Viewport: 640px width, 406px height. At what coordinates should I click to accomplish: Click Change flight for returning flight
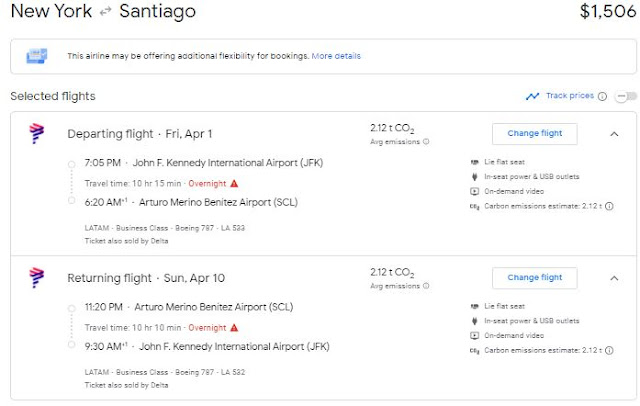pyautogui.click(x=534, y=277)
